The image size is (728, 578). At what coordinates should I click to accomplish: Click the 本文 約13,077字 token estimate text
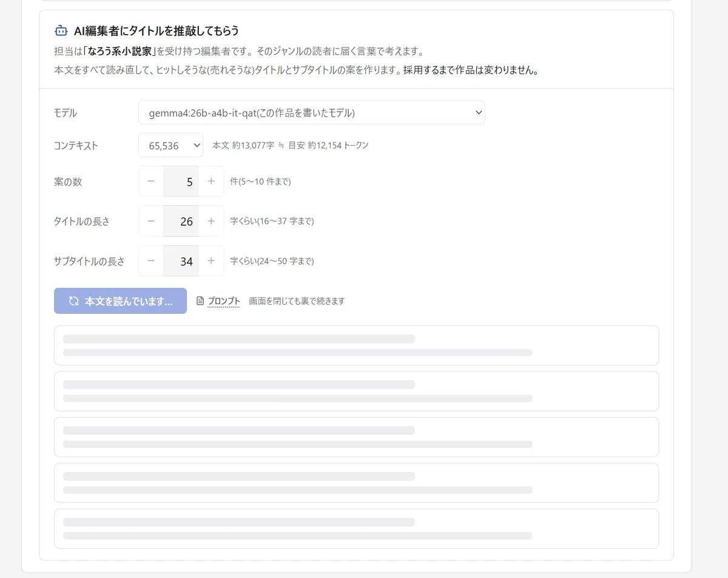click(x=290, y=145)
